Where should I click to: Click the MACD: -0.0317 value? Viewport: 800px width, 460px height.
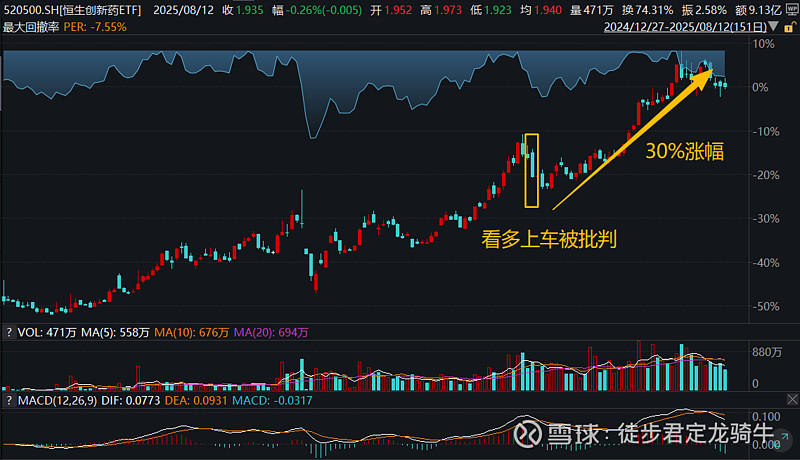[x=272, y=400]
